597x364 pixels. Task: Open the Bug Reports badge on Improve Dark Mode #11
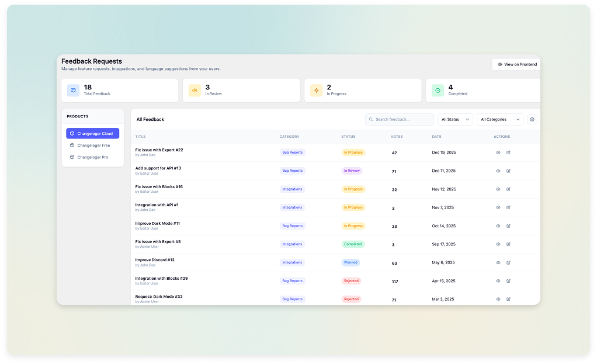[x=292, y=226]
